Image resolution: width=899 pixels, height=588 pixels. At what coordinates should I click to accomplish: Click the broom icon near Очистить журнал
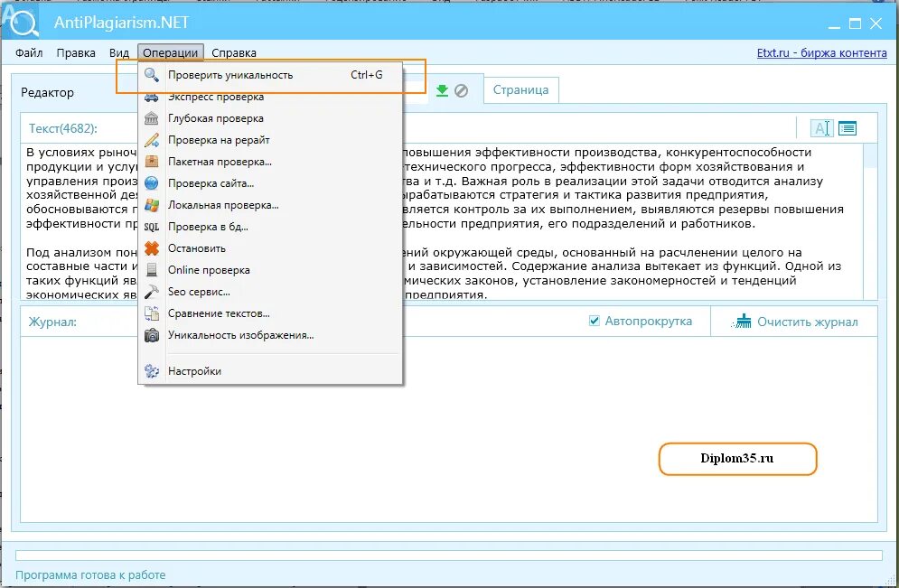click(x=741, y=322)
